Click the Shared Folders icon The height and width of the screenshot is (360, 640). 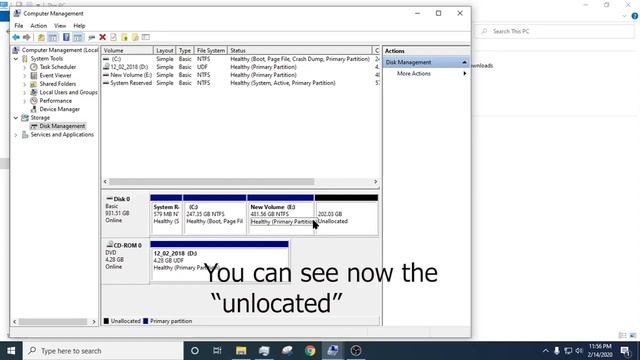click(34, 84)
